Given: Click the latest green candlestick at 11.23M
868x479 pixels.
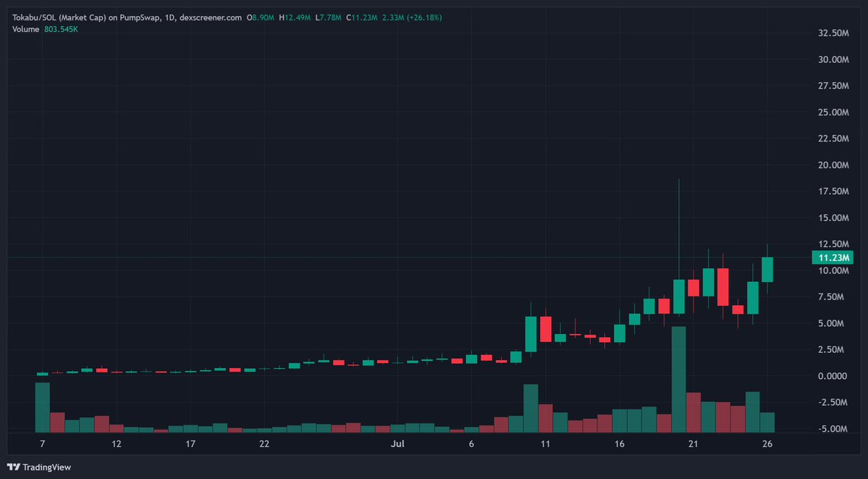Looking at the screenshot, I should pos(767,270).
